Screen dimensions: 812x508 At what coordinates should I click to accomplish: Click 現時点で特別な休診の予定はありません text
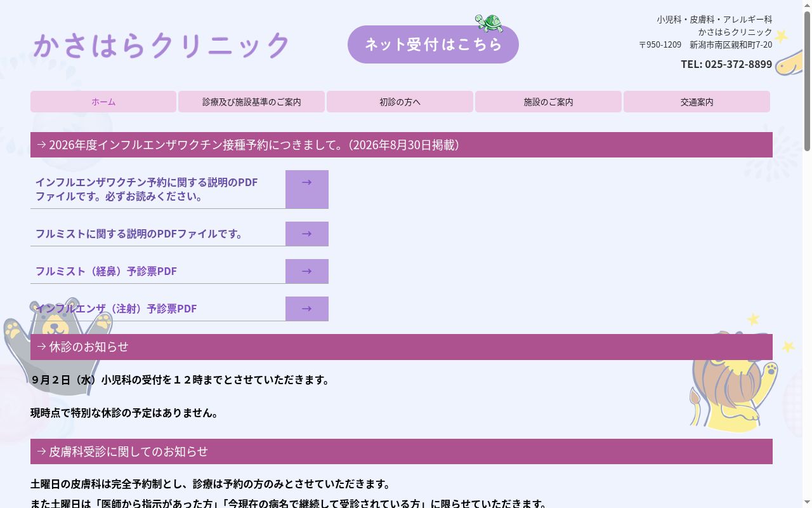[x=126, y=413]
